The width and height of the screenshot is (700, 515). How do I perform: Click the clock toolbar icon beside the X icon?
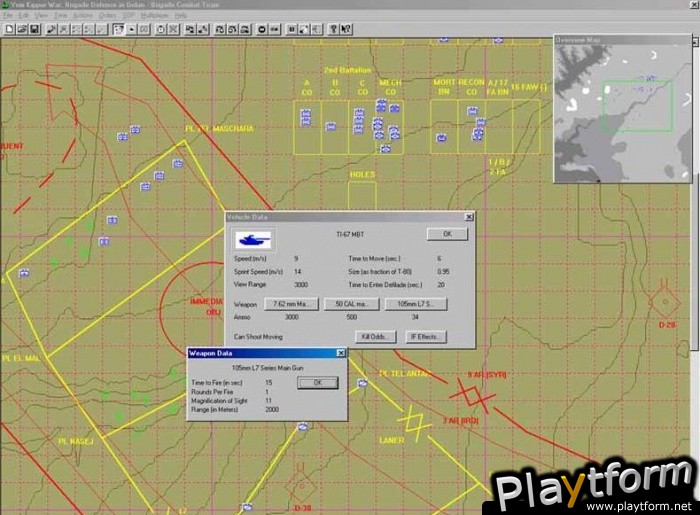pos(161,29)
